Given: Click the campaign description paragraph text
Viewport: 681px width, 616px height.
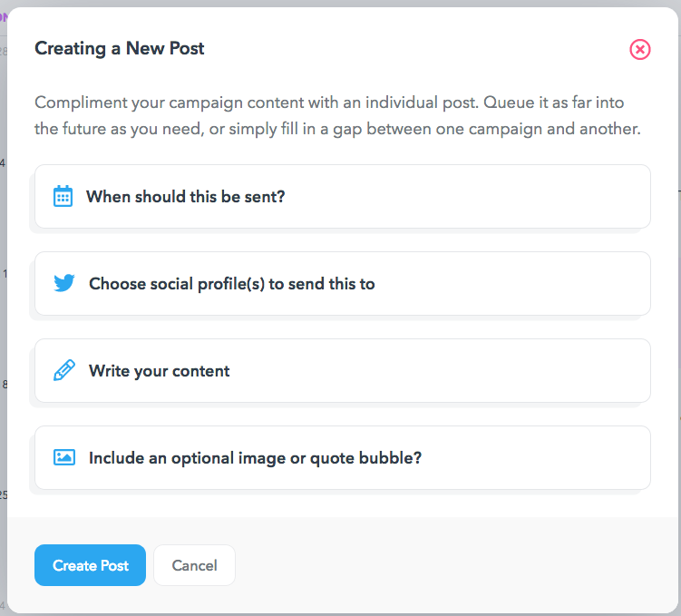Looking at the screenshot, I should pyautogui.click(x=338, y=115).
